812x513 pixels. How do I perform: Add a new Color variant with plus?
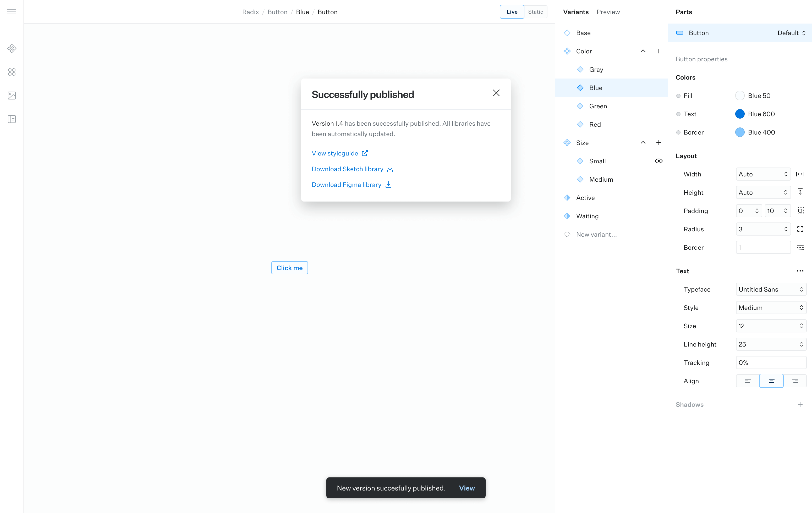(x=659, y=51)
